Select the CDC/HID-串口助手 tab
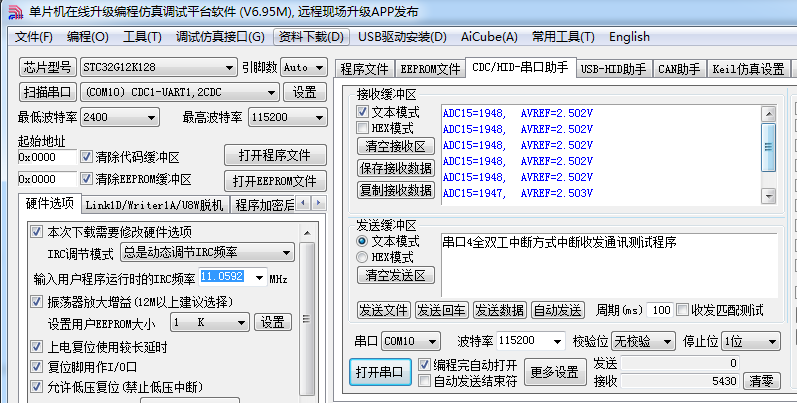The height and width of the screenshot is (403, 797). coord(520,68)
